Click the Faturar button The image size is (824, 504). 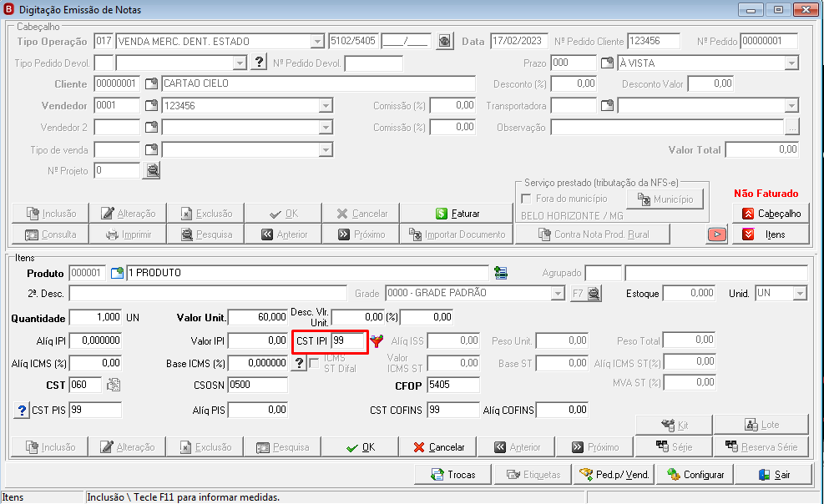(x=457, y=214)
